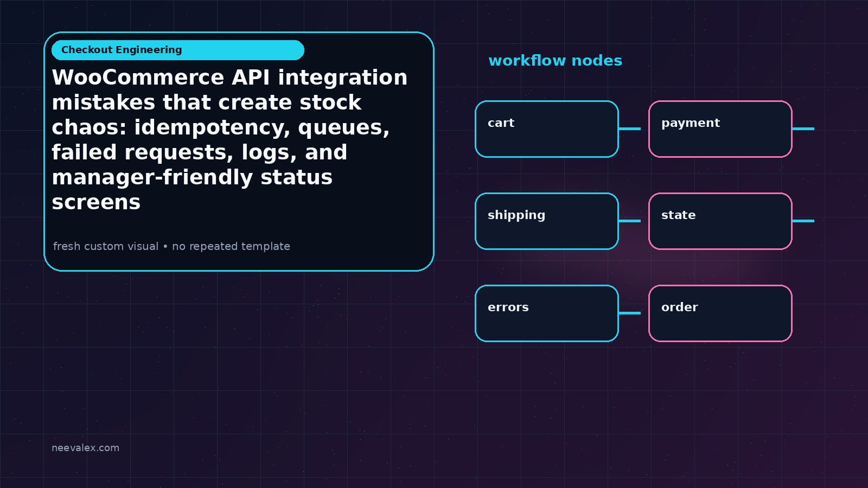Screen dimensions: 868x488
Task: Click the 'workflow nodes' heading
Action: coord(555,61)
